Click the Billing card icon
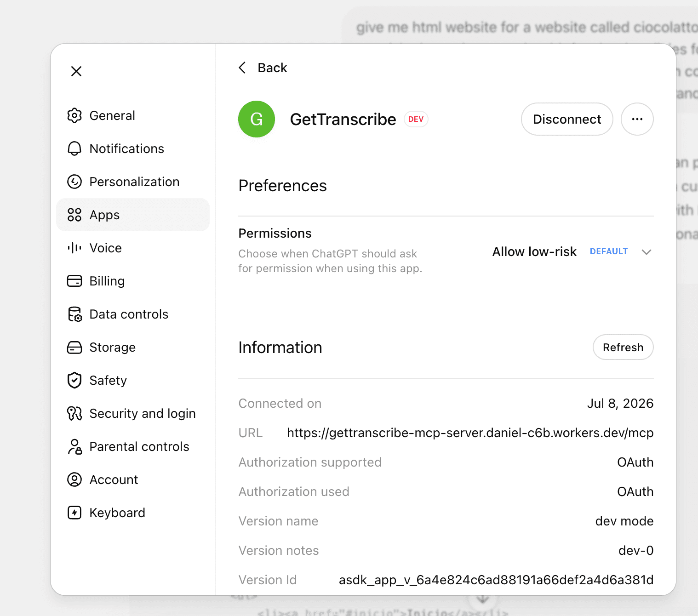 pos(74,281)
